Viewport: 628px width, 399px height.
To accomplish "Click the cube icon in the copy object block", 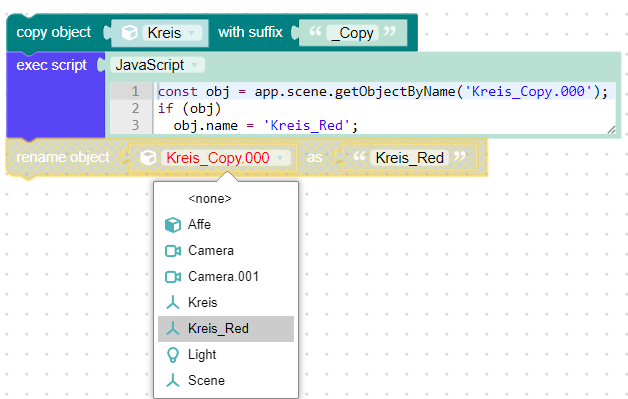I will pos(129,32).
